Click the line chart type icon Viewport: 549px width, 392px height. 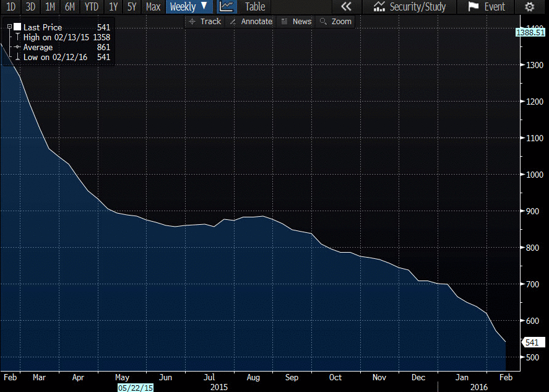click(x=227, y=7)
